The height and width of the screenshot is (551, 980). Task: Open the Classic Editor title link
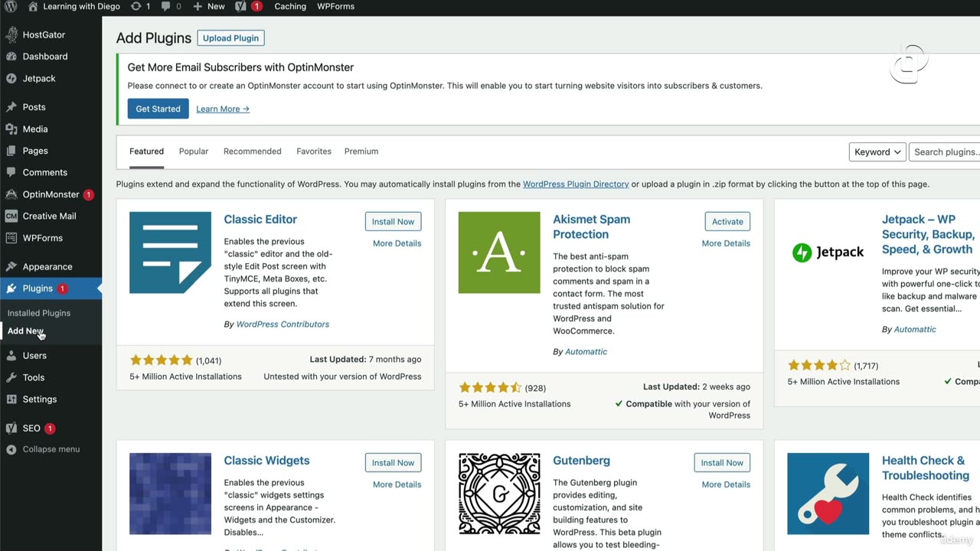pyautogui.click(x=260, y=220)
